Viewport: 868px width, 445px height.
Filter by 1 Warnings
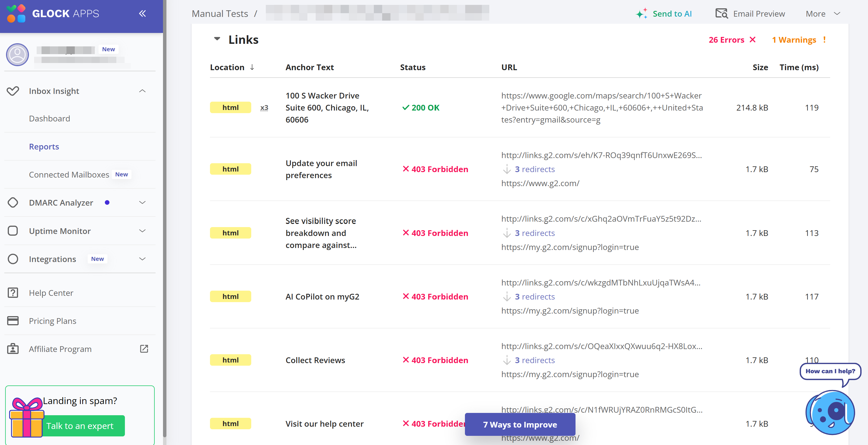click(799, 40)
